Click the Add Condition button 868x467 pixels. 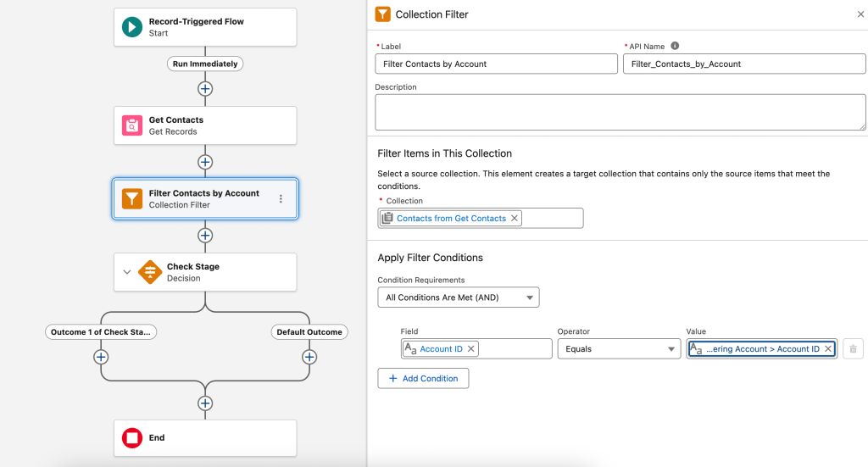pos(423,379)
